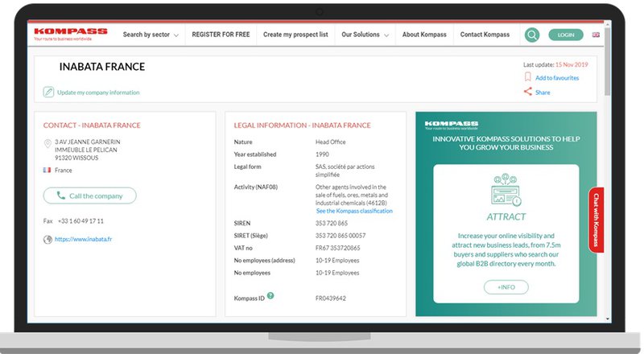644x354 pixels.
Task: Open About Kompass menu item
Action: pos(423,35)
